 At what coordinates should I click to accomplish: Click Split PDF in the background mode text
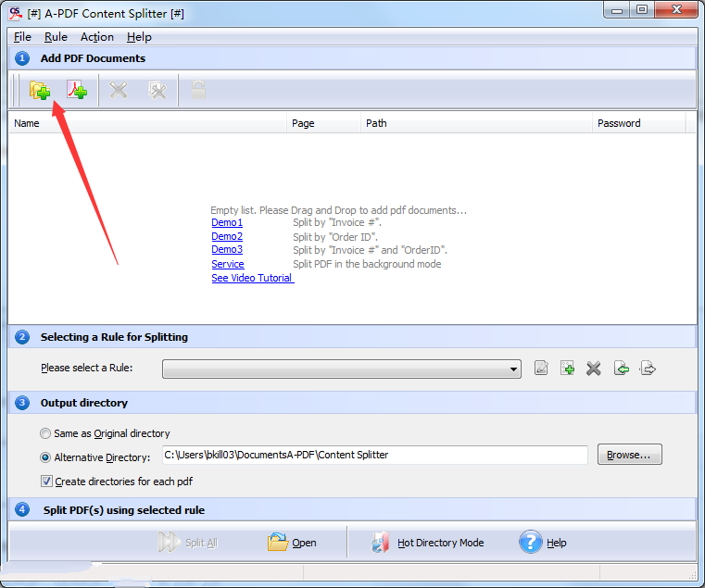point(367,264)
